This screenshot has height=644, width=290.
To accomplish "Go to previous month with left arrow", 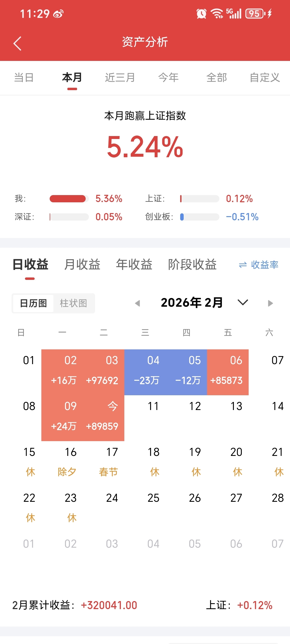I will pyautogui.click(x=137, y=303).
